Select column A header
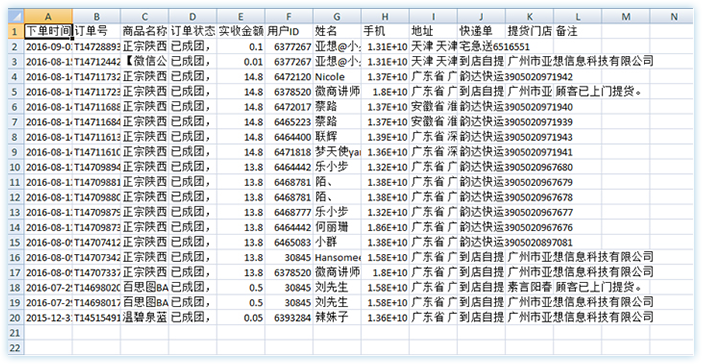 coord(48,17)
